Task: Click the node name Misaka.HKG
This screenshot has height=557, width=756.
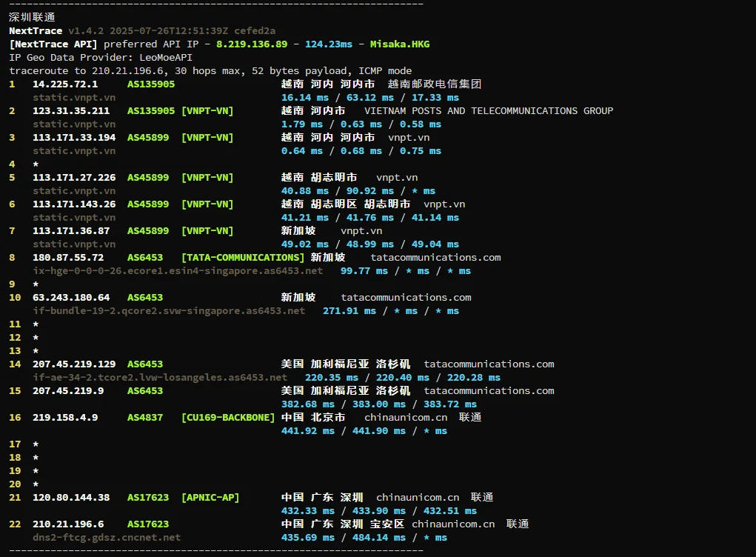Action: [400, 44]
